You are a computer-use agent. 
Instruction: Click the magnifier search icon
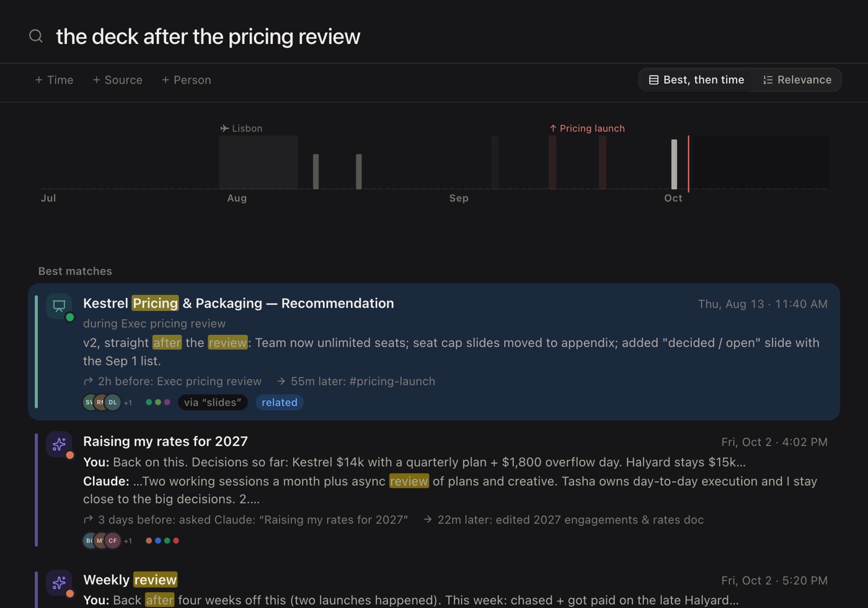[x=36, y=36]
